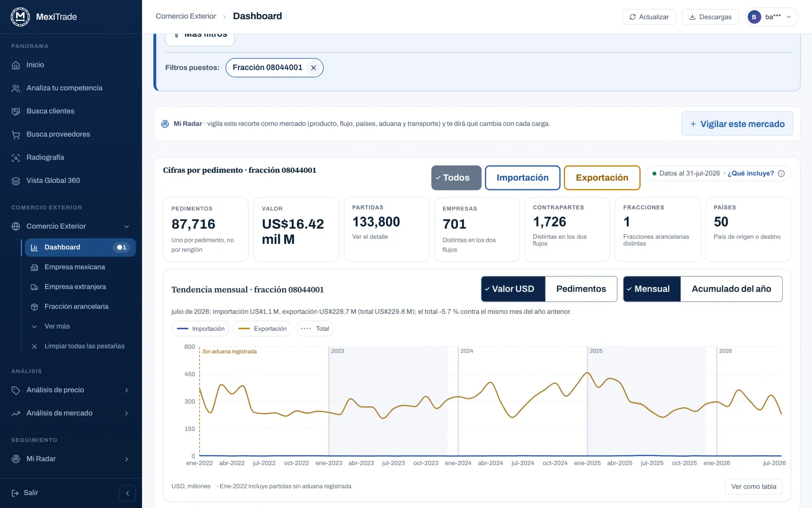
Task: Click the Radiografía scan icon
Action: (16, 157)
